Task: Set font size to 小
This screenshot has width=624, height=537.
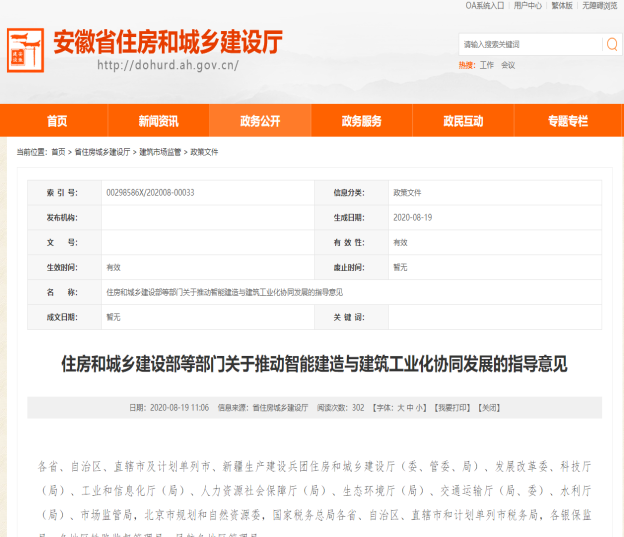Action: pyautogui.click(x=419, y=408)
